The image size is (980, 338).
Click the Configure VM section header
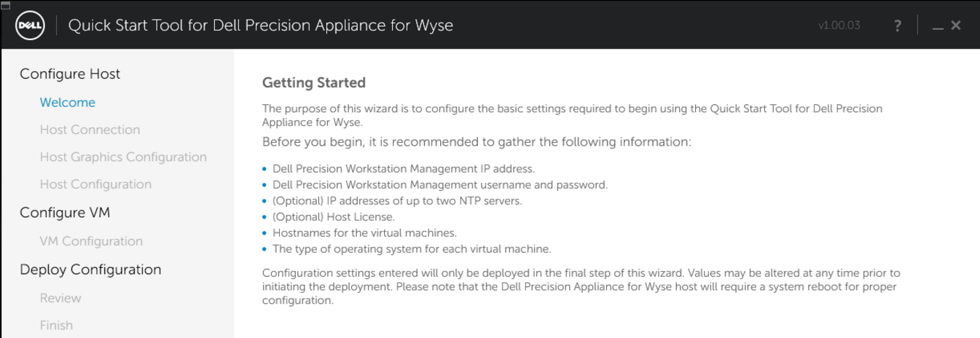(x=65, y=213)
